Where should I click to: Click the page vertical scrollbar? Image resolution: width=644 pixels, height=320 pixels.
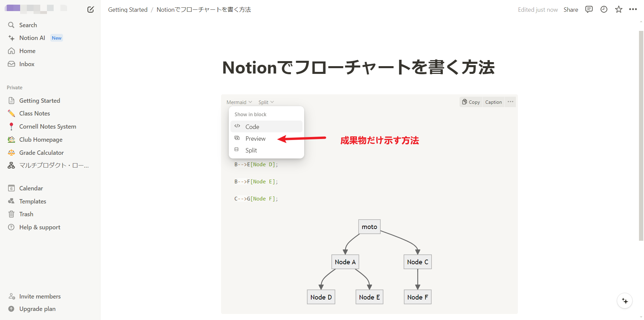[641, 136]
